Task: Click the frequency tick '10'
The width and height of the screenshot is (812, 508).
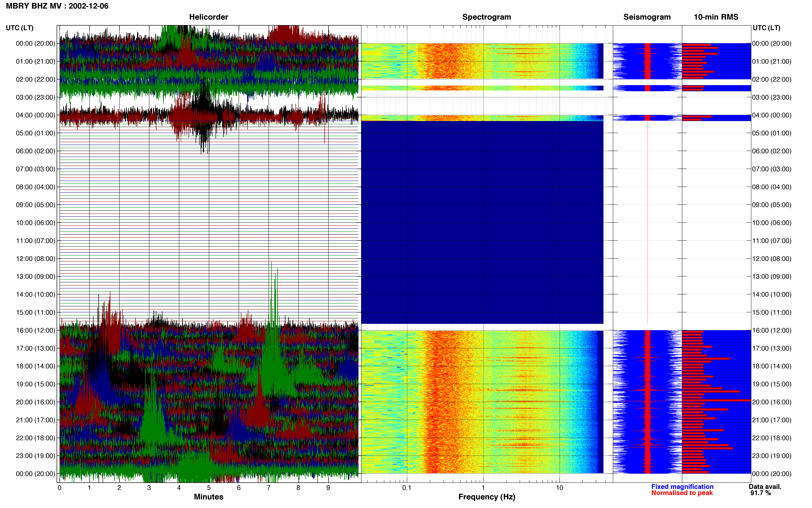Action: click(x=559, y=488)
